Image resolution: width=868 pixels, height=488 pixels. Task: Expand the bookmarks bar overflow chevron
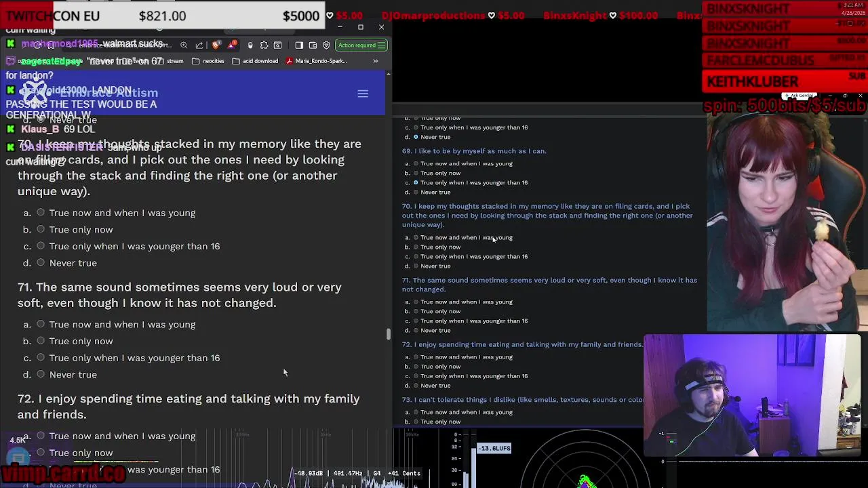pos(375,61)
